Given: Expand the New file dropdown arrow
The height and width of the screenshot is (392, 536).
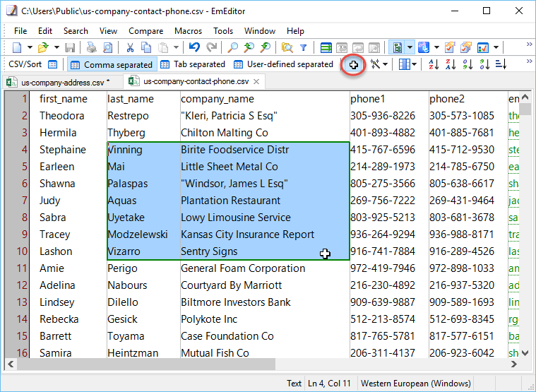Looking at the screenshot, I should click(x=30, y=47).
